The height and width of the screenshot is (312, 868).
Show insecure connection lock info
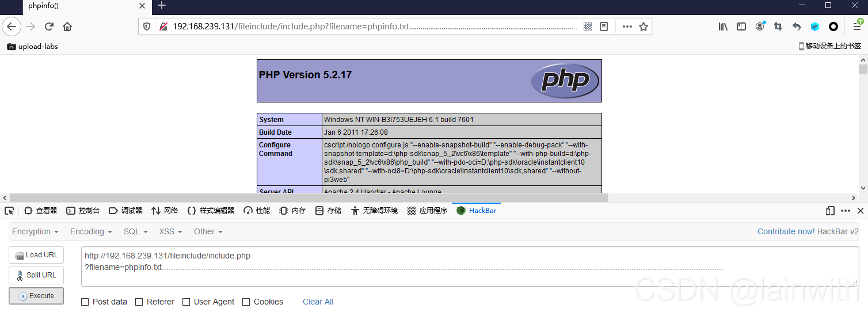coord(163,26)
